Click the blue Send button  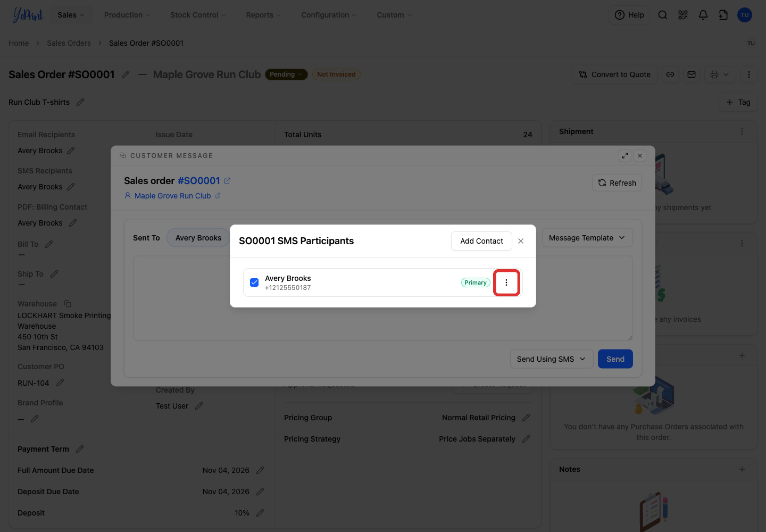coord(615,359)
